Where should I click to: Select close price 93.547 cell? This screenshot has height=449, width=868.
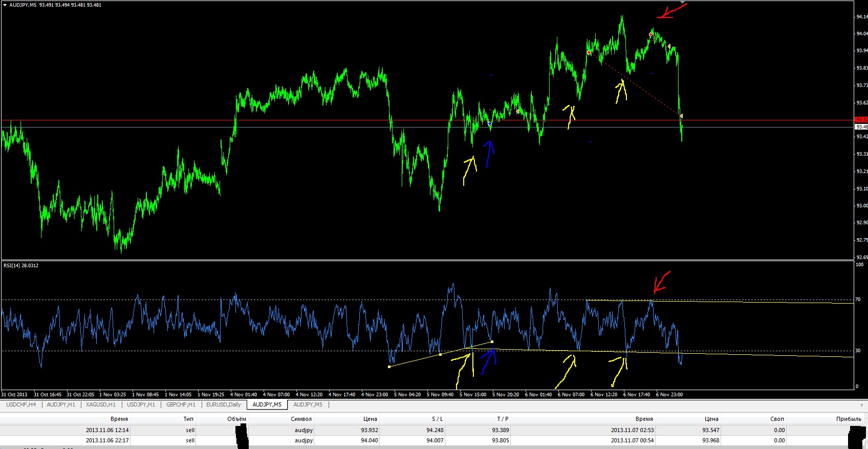[x=710, y=430]
